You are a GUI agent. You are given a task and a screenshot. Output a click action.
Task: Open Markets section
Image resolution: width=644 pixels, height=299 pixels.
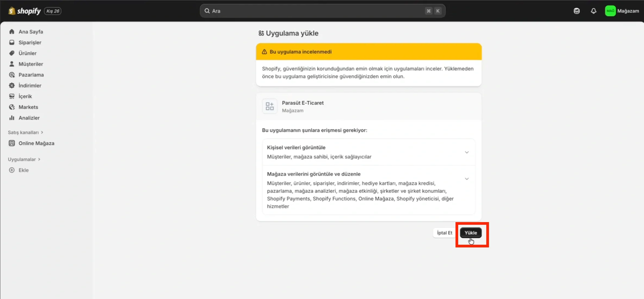(28, 107)
